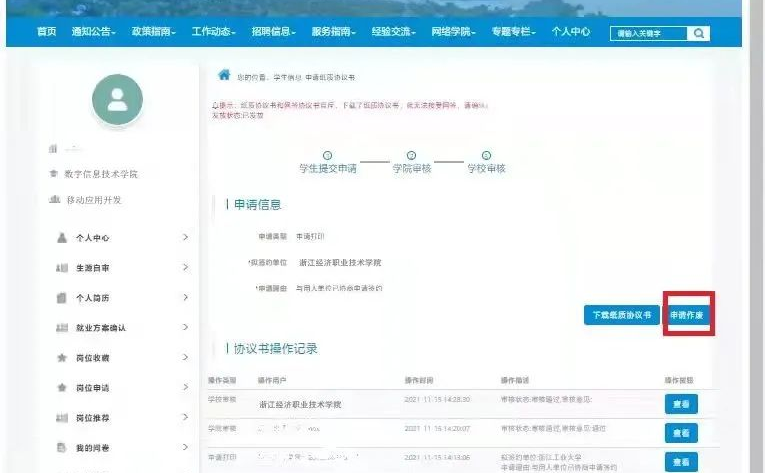765x473 pixels.
Task: Click the timestamp in the 学校审核 row
Action: coord(437,399)
